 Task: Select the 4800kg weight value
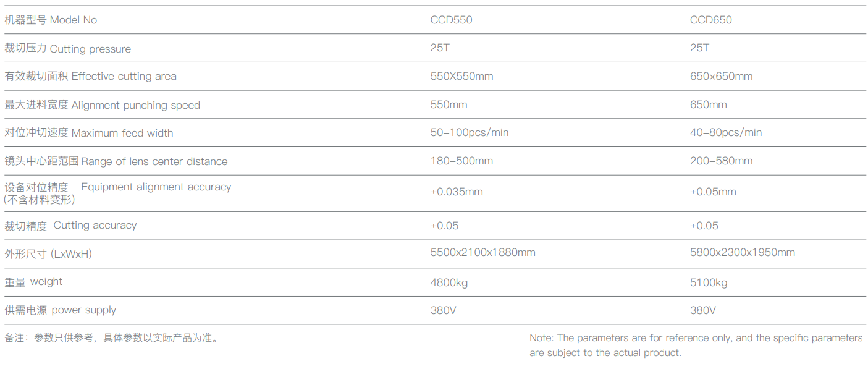click(x=449, y=283)
